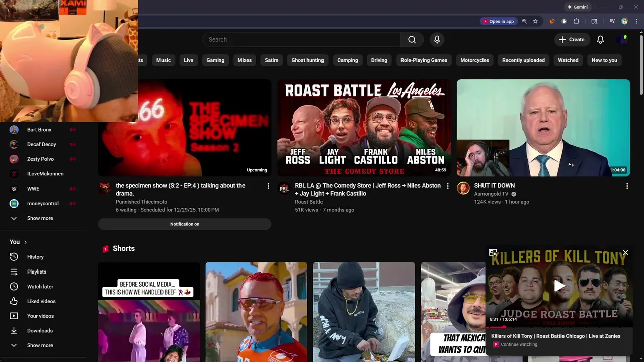This screenshot has height=362, width=644.
Task: Play the Kill Tony miniplayer video
Action: point(559,286)
